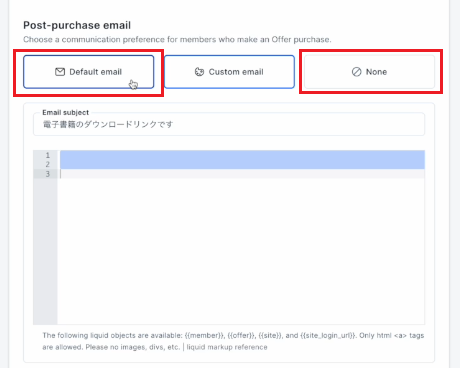This screenshot has height=368, width=460.
Task: Click the prohibited circle icon beside None
Action: [x=356, y=72]
